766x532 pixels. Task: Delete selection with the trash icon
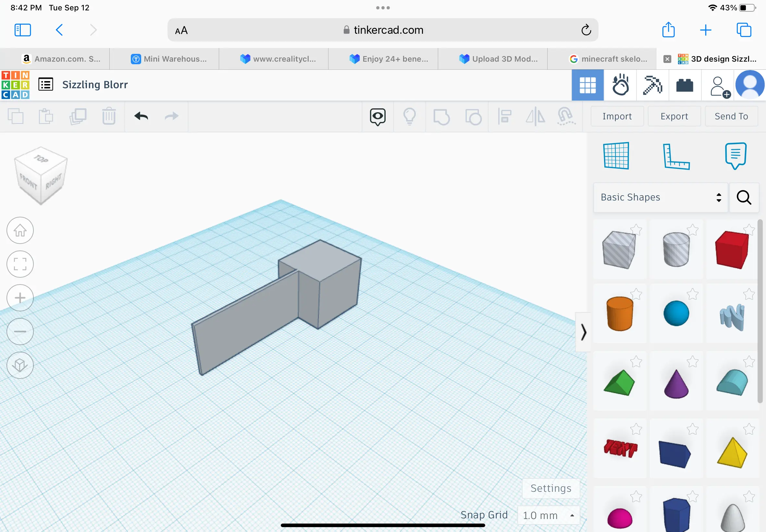[109, 116]
